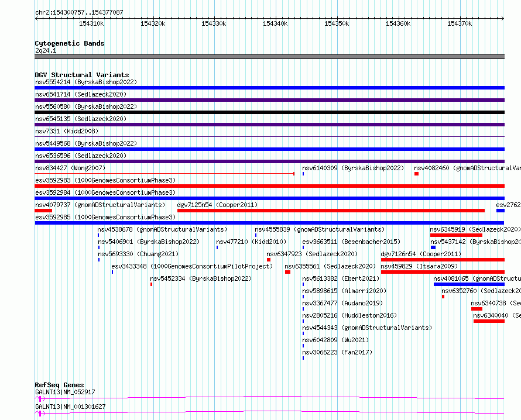This screenshot has width=521, height=420.
Task: Click the nsv5554214 (ByrskaBishop2022) label
Action: 86,82
